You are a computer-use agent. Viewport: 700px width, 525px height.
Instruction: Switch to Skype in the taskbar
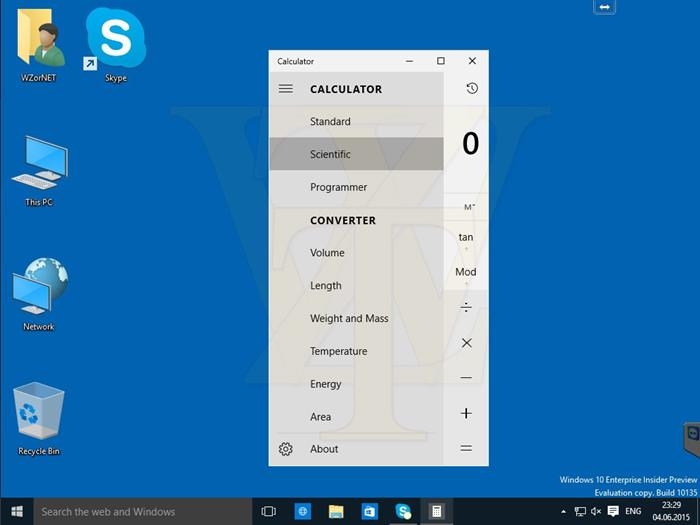point(403,511)
